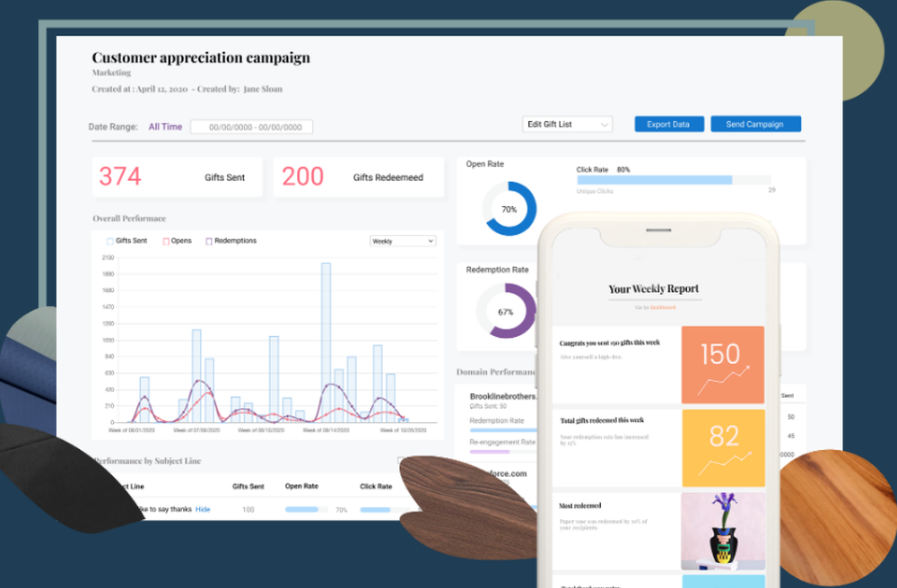Click the 67% Redemption Rate donut chart
The image size is (897, 588).
(x=506, y=311)
